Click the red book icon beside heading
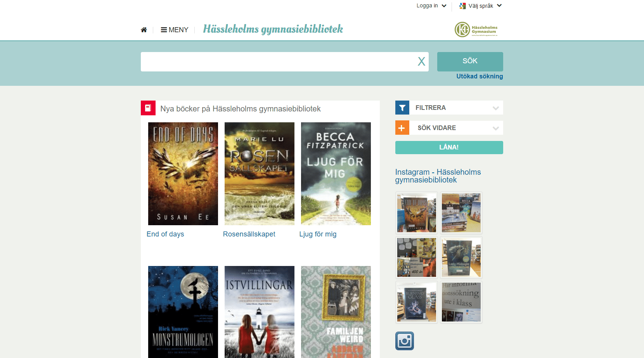The height and width of the screenshot is (358, 644). click(x=148, y=108)
